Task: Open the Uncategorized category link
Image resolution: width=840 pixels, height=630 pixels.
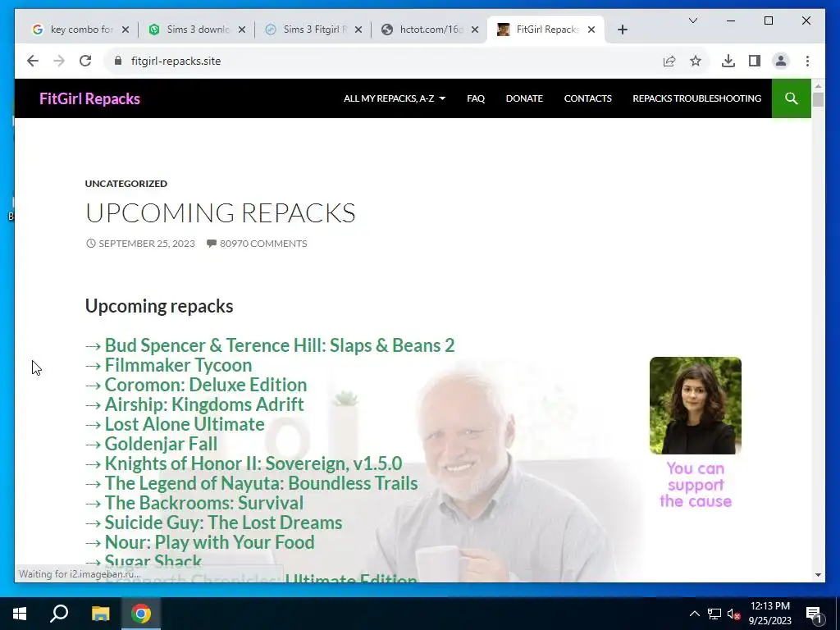Action: pos(126,183)
